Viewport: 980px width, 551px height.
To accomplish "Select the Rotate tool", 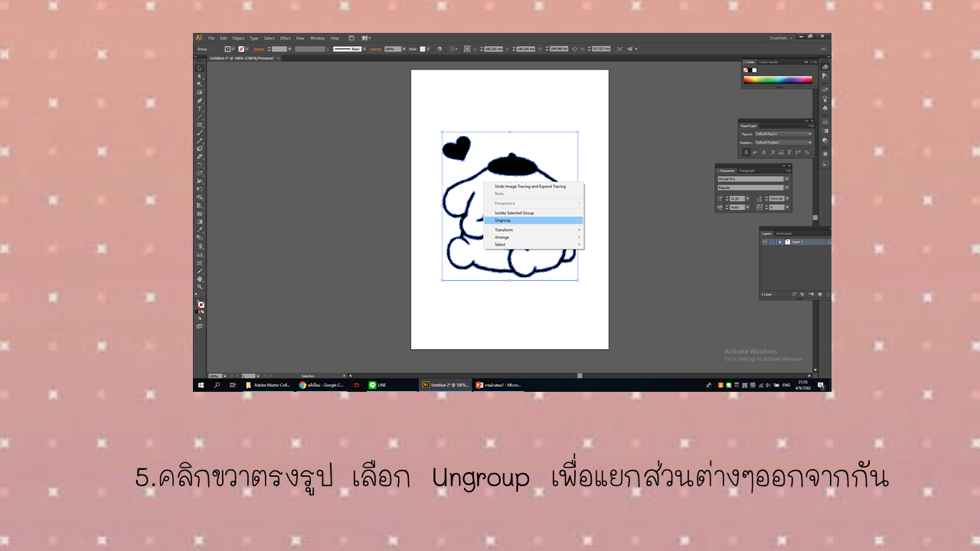I will coord(201,165).
